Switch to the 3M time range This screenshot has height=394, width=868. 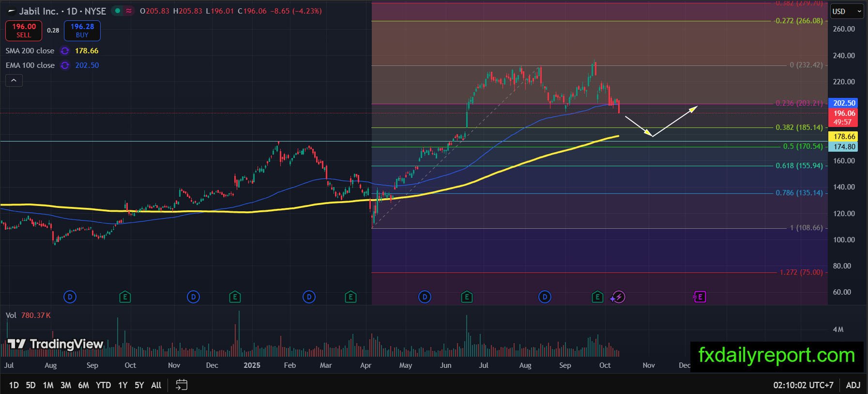[x=66, y=385]
